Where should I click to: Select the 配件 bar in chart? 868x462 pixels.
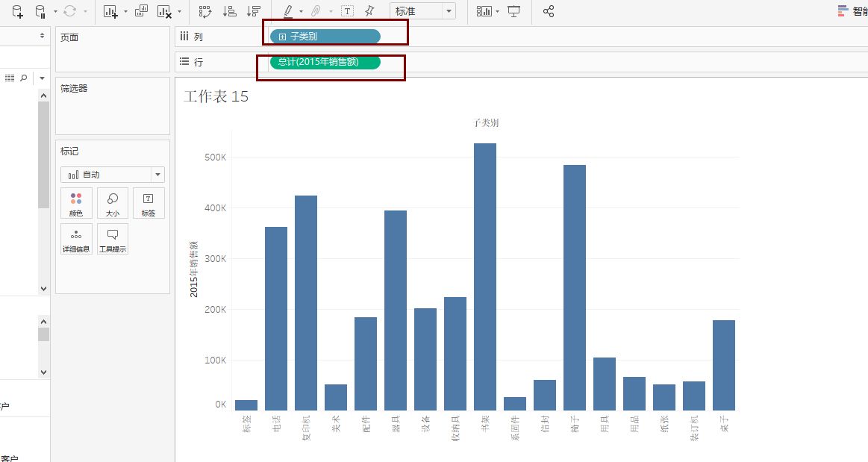[x=366, y=363]
